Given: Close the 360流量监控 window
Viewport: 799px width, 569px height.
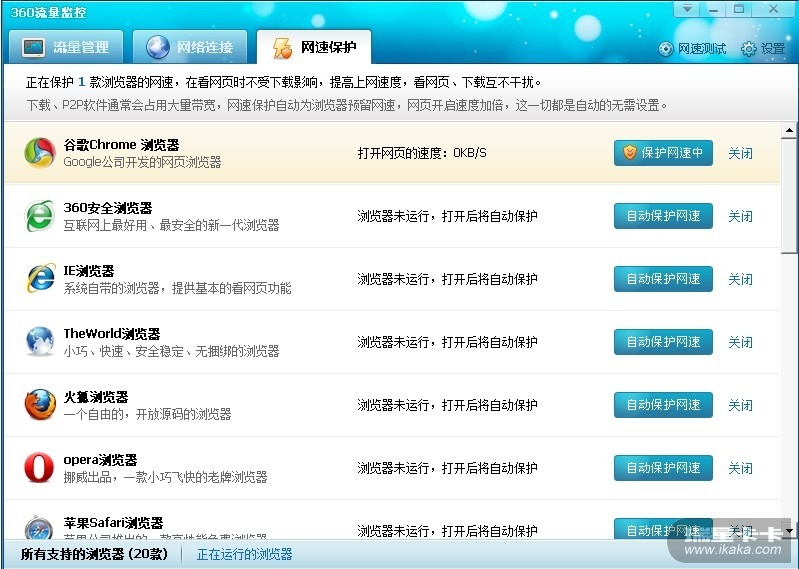Looking at the screenshot, I should click(x=774, y=9).
